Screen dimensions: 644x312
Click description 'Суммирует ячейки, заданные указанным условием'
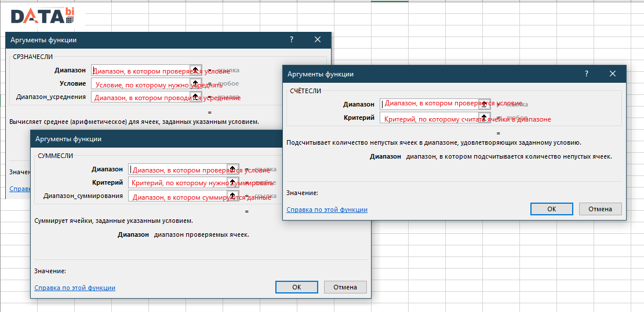click(x=114, y=221)
